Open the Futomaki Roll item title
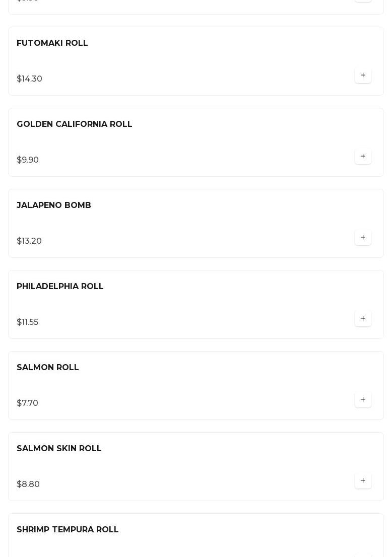392x557 pixels. 52,43
